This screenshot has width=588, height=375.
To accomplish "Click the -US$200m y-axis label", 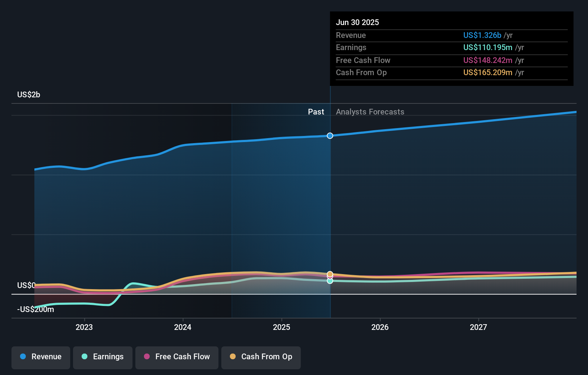I will 35,309.
